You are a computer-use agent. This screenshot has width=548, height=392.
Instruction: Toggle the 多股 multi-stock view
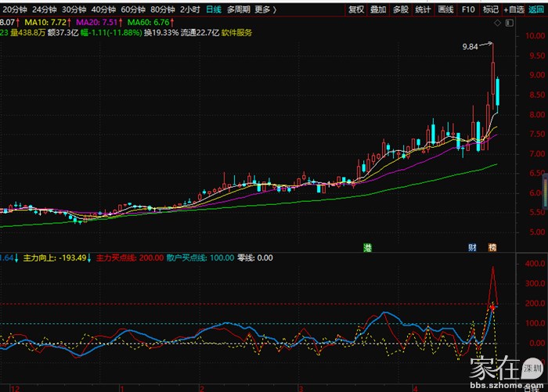400,9
